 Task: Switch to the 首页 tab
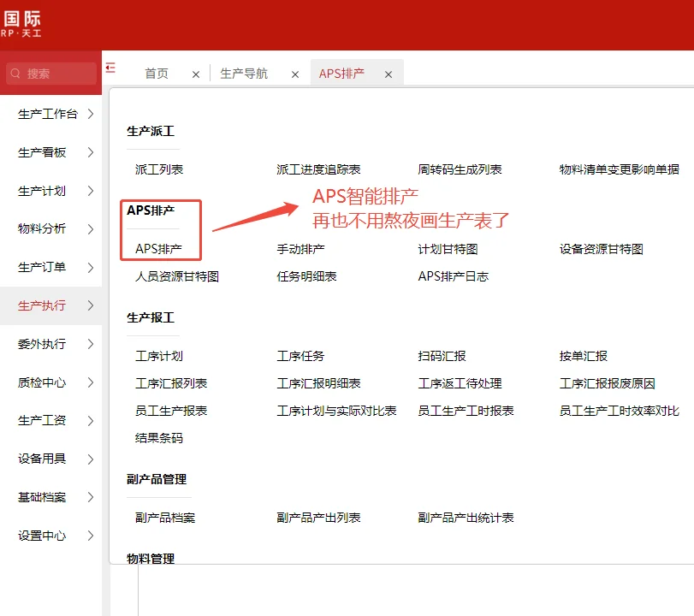pyautogui.click(x=156, y=74)
